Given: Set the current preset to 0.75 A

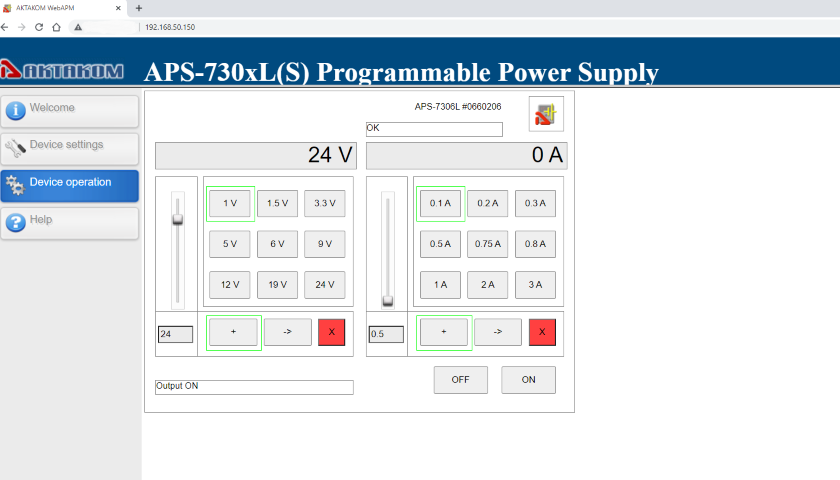Looking at the screenshot, I should pyautogui.click(x=488, y=244).
